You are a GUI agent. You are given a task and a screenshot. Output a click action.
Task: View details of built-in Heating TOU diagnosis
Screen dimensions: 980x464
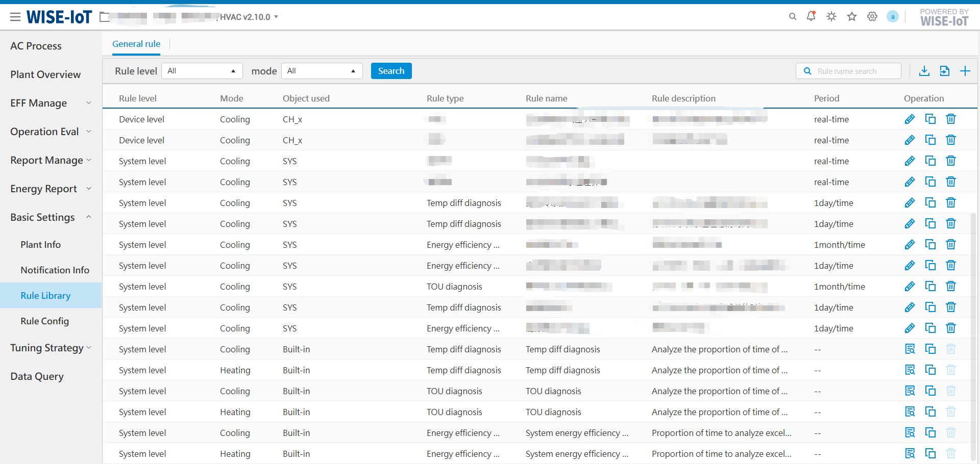[910, 412]
